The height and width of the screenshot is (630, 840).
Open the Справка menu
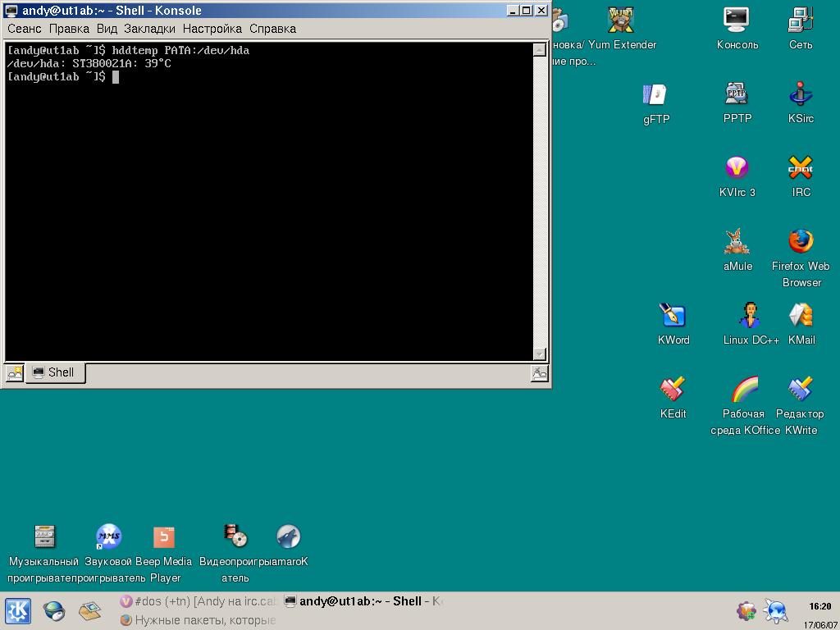tap(272, 29)
